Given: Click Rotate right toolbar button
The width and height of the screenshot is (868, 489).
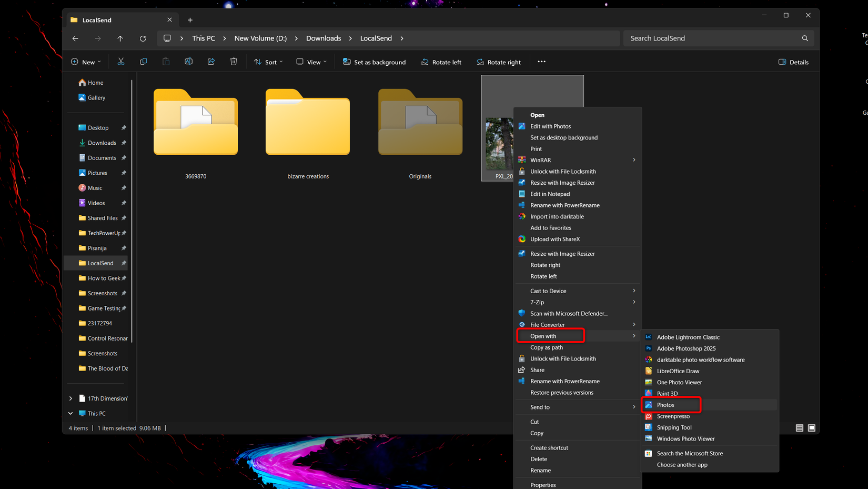Looking at the screenshot, I should coord(499,62).
